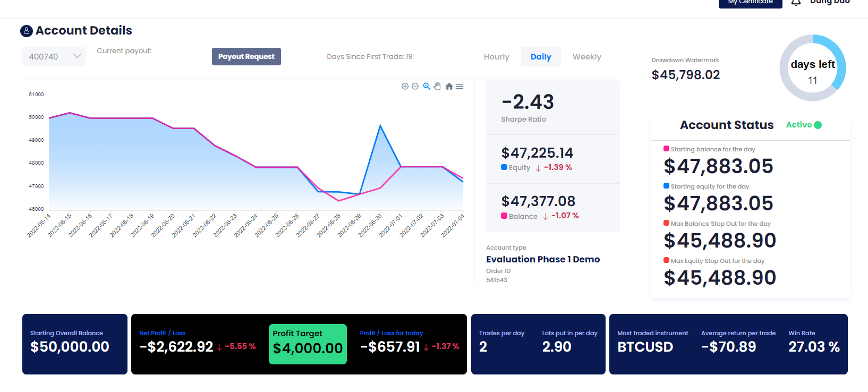Click the chart zoom in icon
Image resolution: width=868 pixels, height=392 pixels.
(405, 86)
